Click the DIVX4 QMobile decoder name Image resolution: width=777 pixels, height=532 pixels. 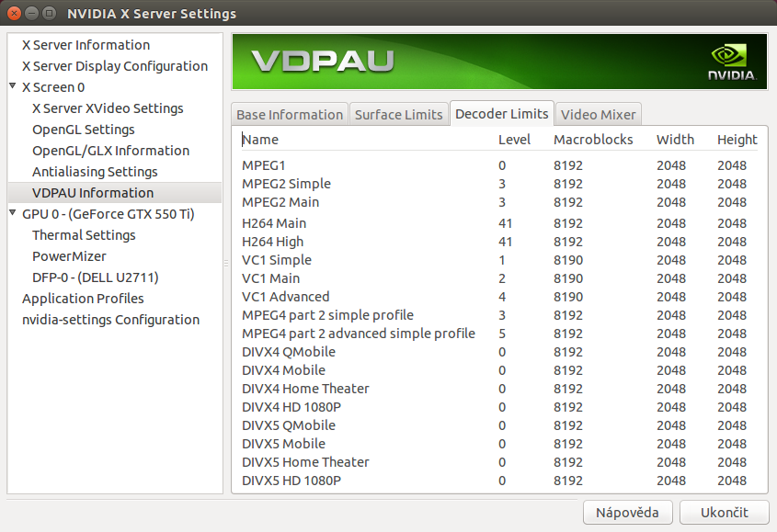289,352
